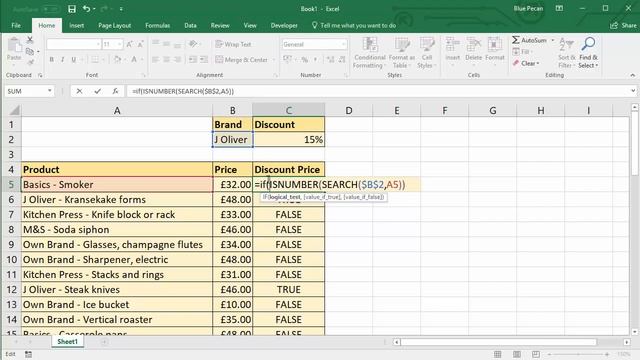The height and width of the screenshot is (360, 640).
Task: Switch to Formulas tab
Action: pos(157,25)
